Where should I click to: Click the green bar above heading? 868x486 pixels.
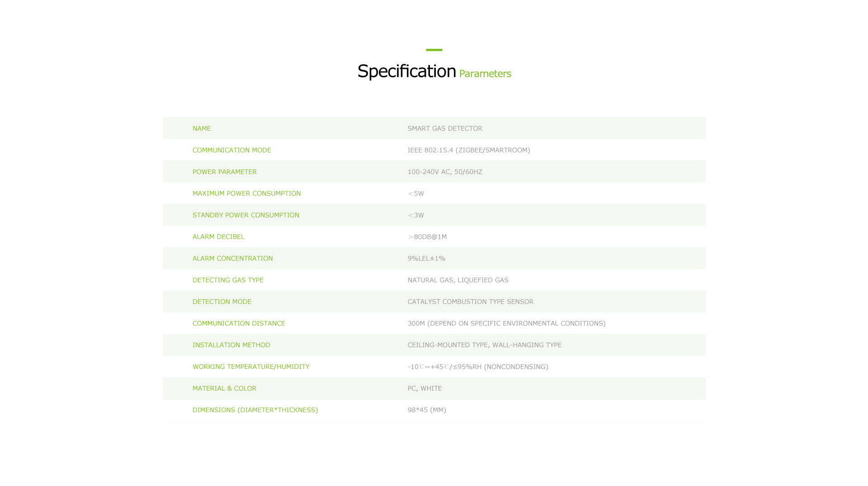coord(434,50)
